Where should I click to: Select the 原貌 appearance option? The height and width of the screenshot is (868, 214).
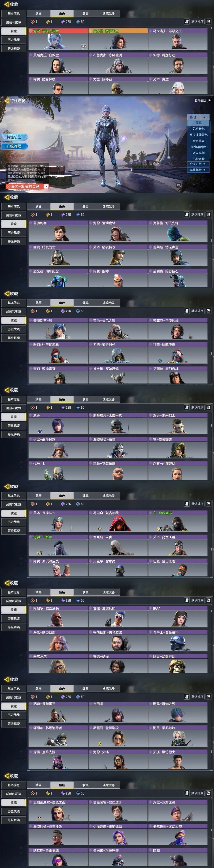point(199,123)
